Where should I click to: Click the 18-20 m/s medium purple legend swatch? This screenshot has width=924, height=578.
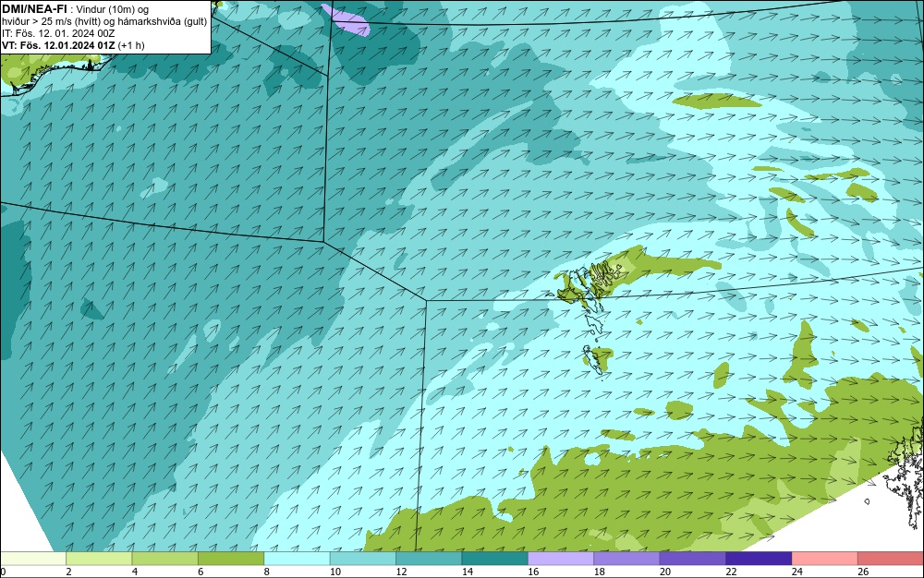point(627,559)
